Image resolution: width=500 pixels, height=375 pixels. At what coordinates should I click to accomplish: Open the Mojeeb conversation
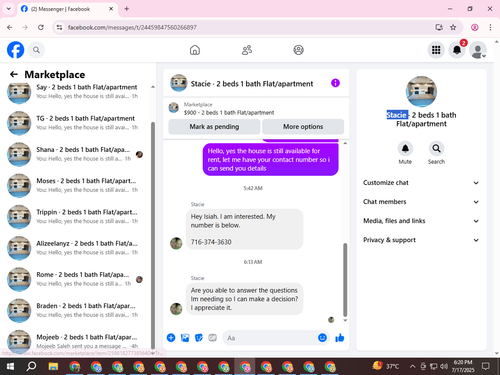tap(77, 341)
